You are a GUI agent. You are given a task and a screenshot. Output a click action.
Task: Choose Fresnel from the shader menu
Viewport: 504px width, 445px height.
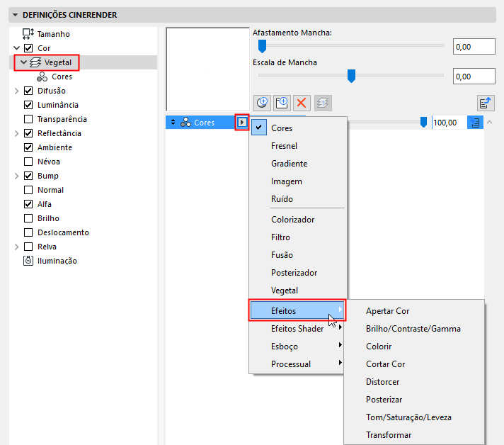[x=298, y=146]
